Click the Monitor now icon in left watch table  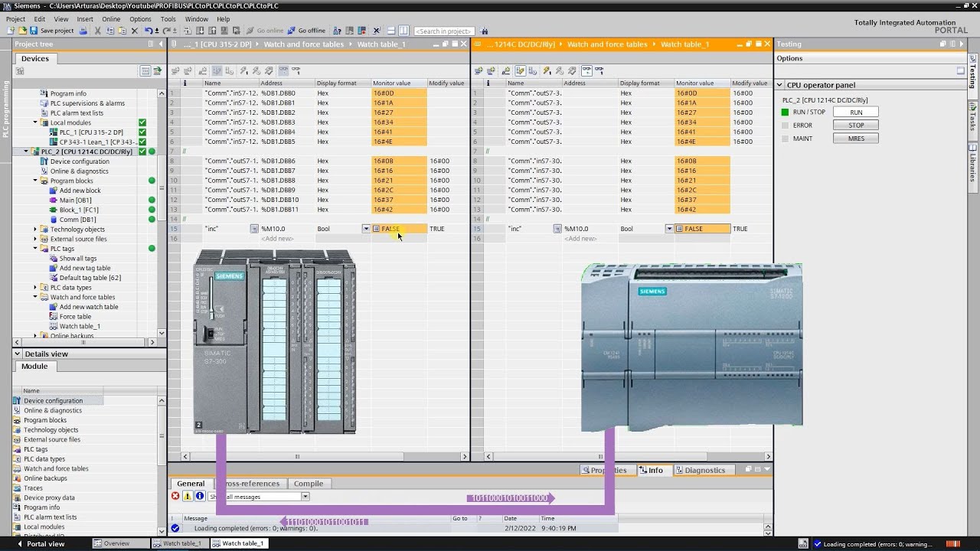[297, 70]
